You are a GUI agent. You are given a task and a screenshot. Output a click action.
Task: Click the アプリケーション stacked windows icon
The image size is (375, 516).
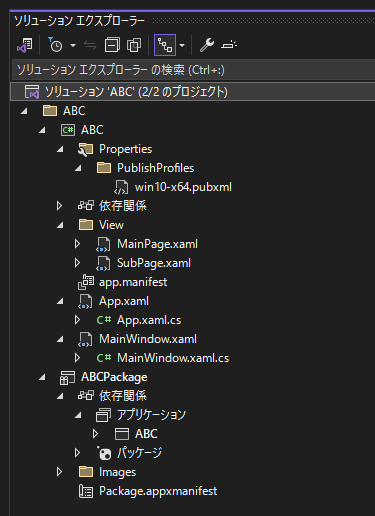(x=103, y=415)
